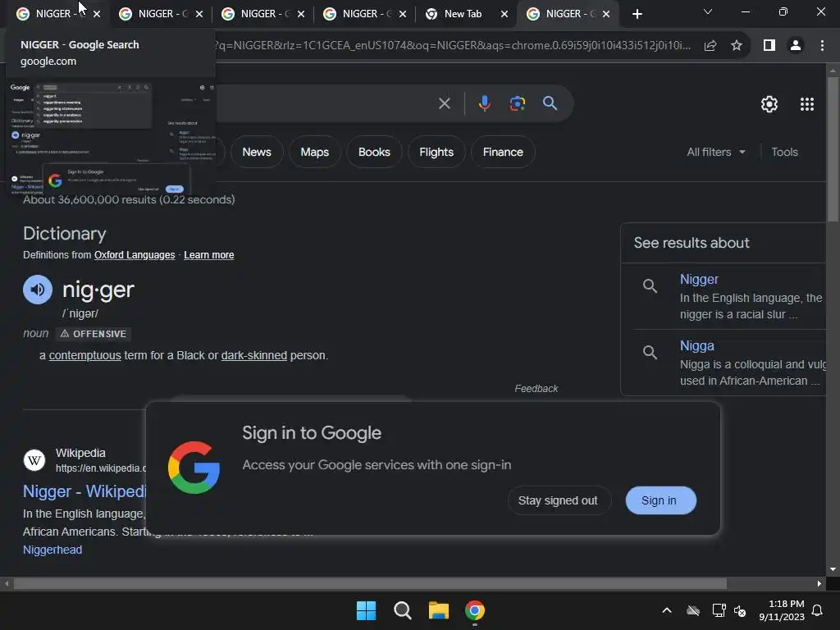Open the taskbar clock showing 1:18 PM
Image resolution: width=840 pixels, height=630 pixels.
(782, 610)
